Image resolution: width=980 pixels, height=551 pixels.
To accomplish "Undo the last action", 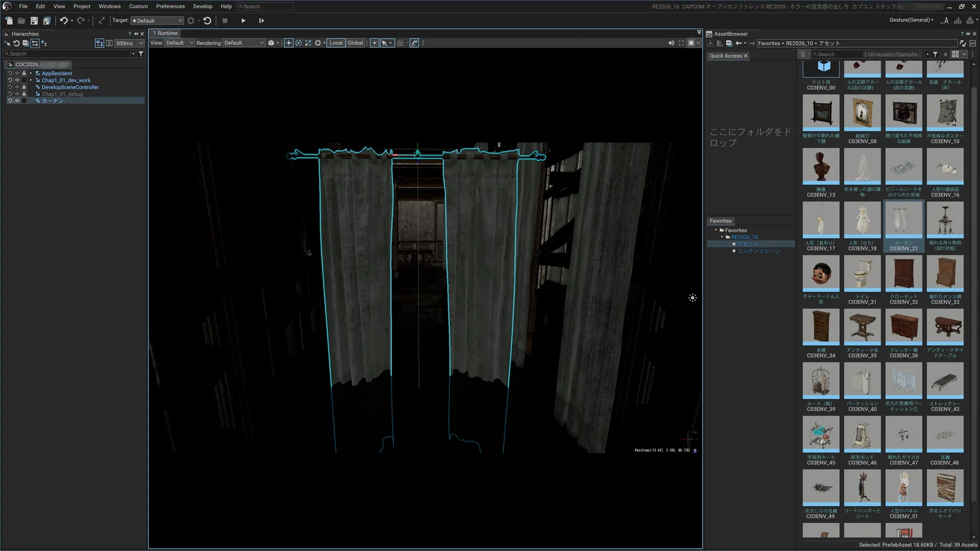I will [x=64, y=21].
